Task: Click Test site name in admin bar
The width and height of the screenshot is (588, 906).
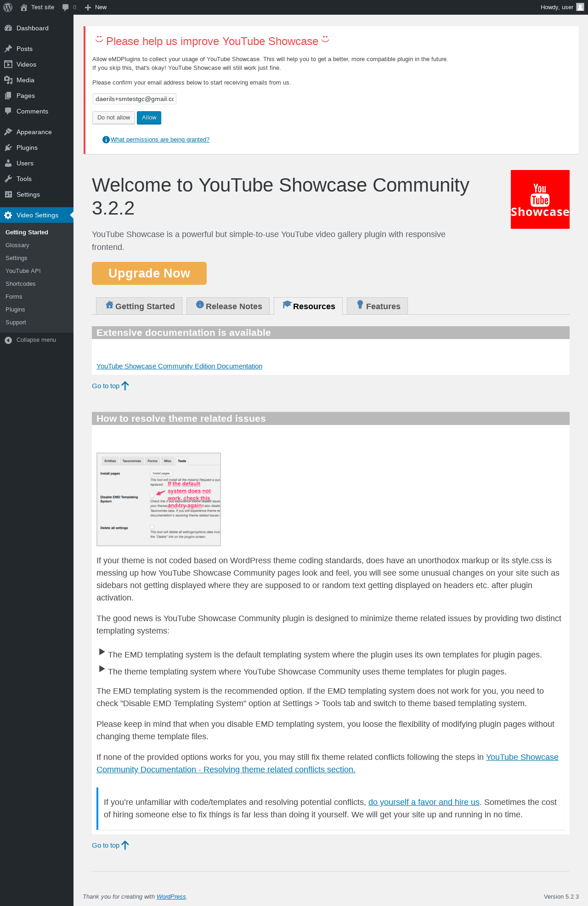Action: (43, 7)
